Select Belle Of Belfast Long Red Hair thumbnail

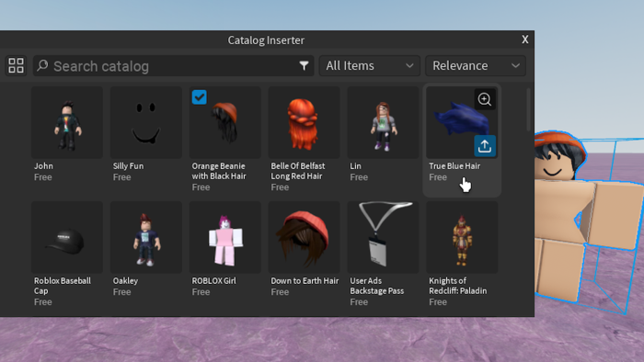point(304,122)
